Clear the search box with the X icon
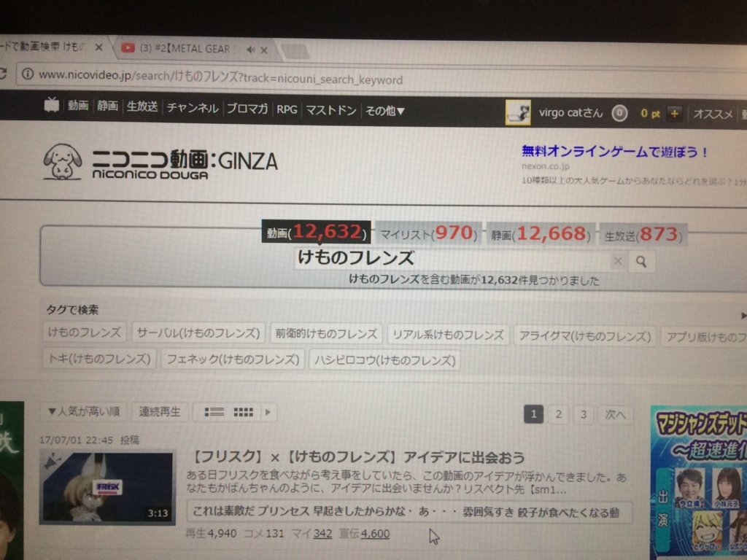This screenshot has height=560, width=747. pyautogui.click(x=618, y=261)
